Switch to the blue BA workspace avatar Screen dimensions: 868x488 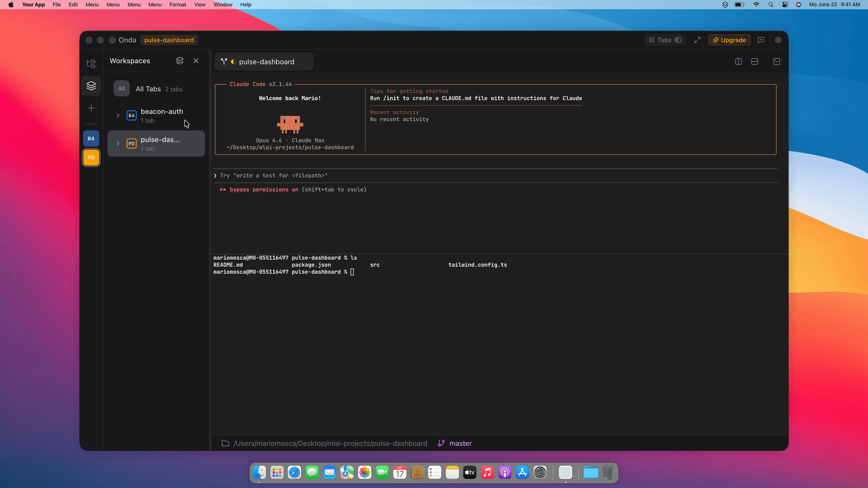point(91,138)
